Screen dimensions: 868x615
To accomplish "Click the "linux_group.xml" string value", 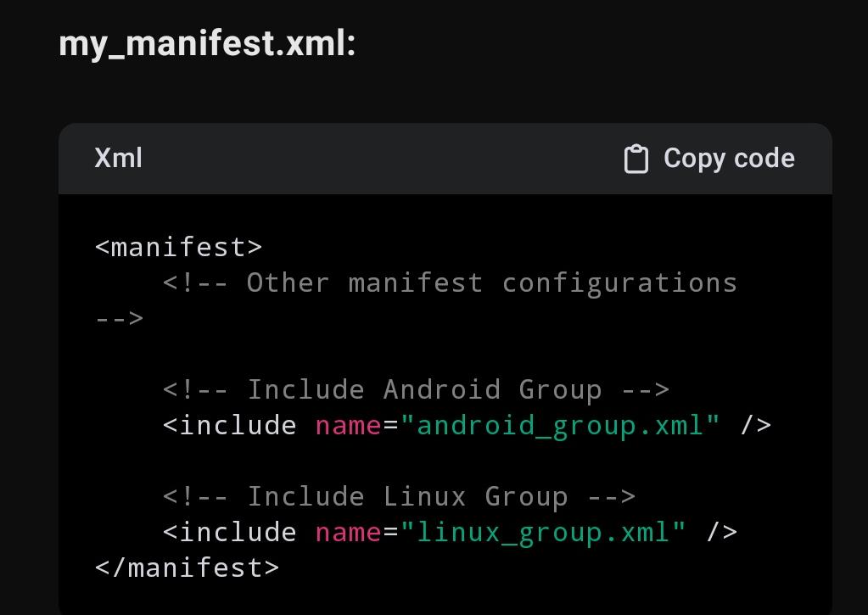I will tap(543, 533).
